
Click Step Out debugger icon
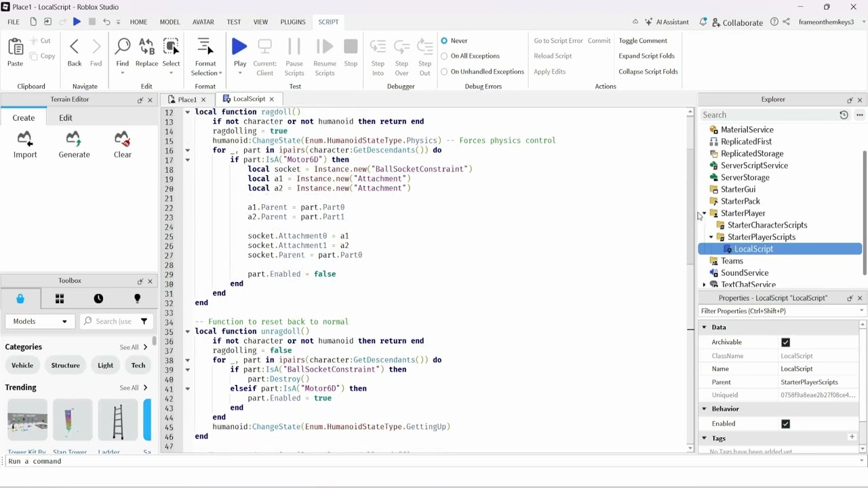point(425,47)
